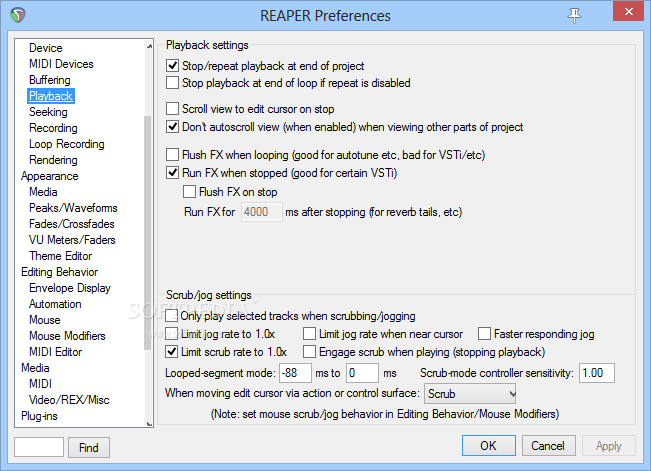Go to Recording preferences
Image resolution: width=651 pixels, height=471 pixels.
coord(53,128)
